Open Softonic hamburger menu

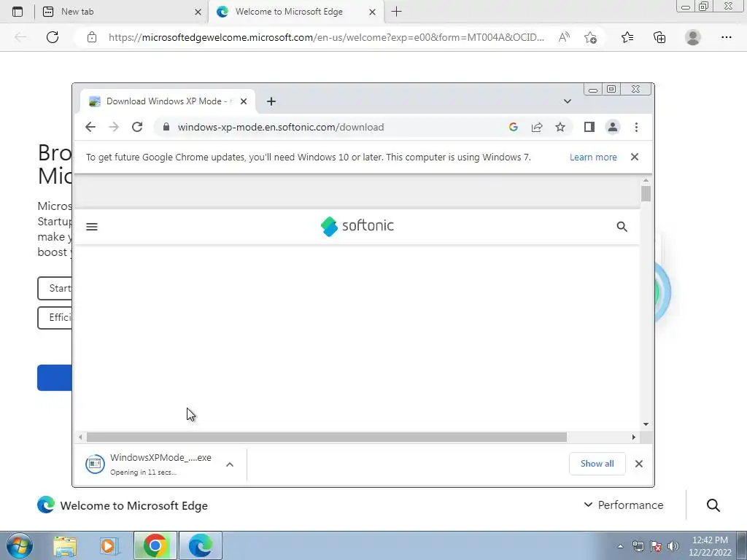coord(92,227)
